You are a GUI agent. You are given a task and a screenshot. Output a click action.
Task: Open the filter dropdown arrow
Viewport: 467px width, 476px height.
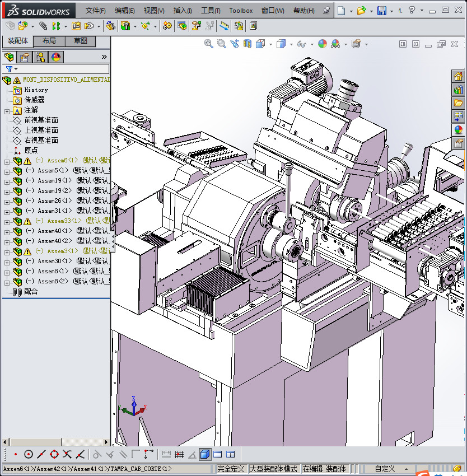tap(16, 69)
